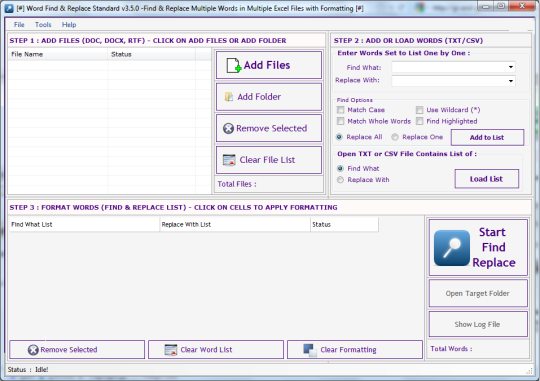The width and height of the screenshot is (540, 381).
Task: Click the resize grip in status bar corner
Action: coord(529,371)
